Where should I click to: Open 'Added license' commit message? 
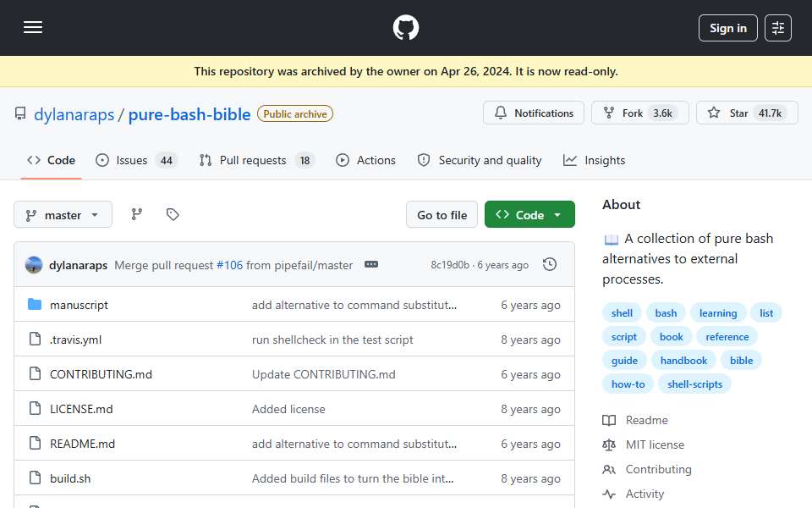[x=288, y=409]
